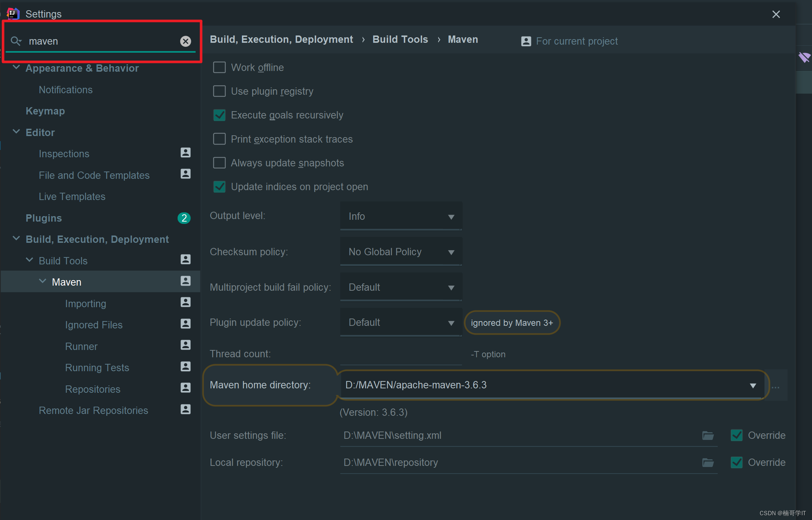Open the Output level dropdown
The image size is (812, 520).
pos(401,216)
